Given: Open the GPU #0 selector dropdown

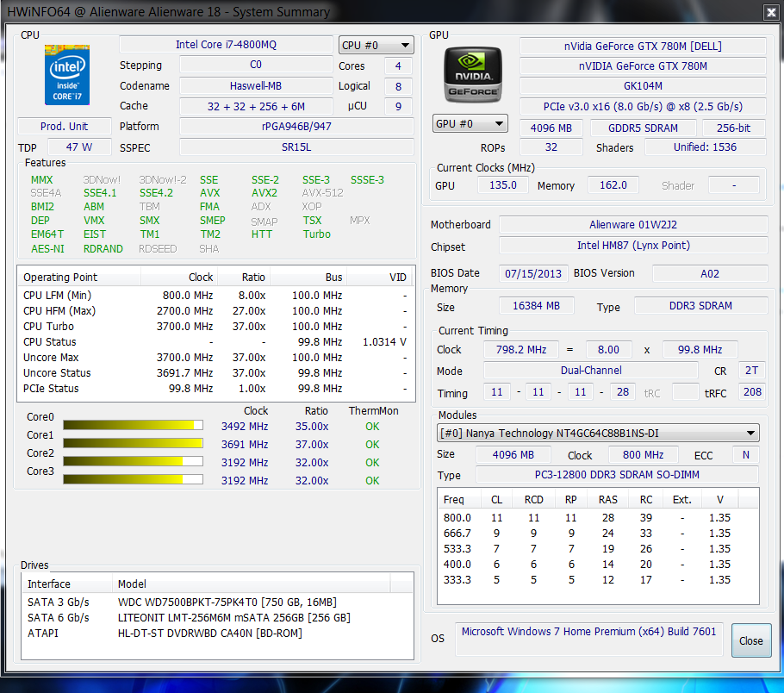Looking at the screenshot, I should [470, 123].
